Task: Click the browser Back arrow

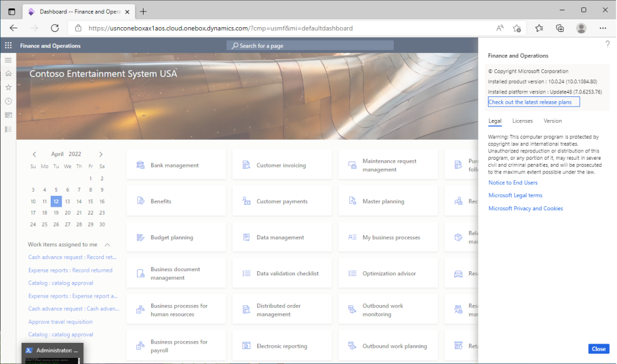Action: click(x=14, y=28)
